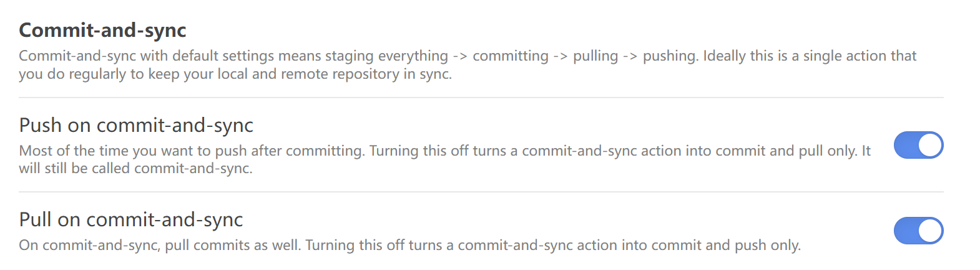Click the word "committing" in the section description

[x=511, y=56]
